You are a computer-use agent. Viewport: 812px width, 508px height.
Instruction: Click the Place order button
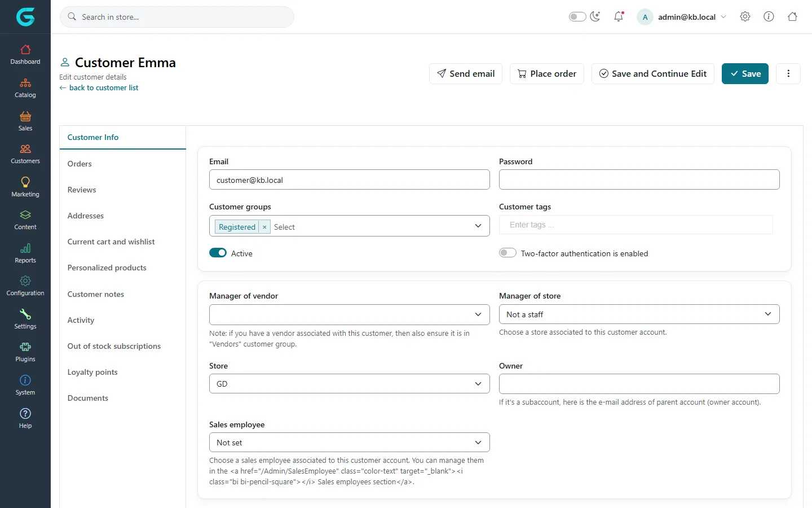pos(547,74)
